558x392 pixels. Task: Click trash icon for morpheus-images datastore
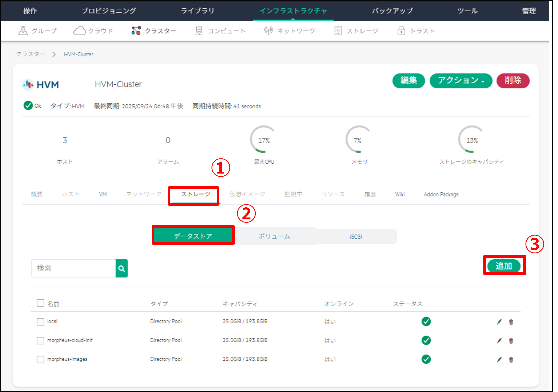tap(511, 360)
